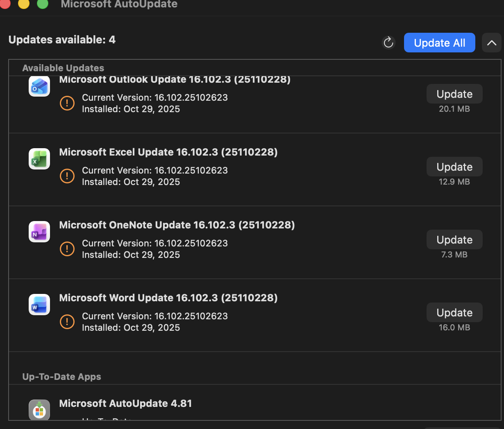Click the green zoom window button
Viewport: 504px width, 429px height.
(x=43, y=3)
